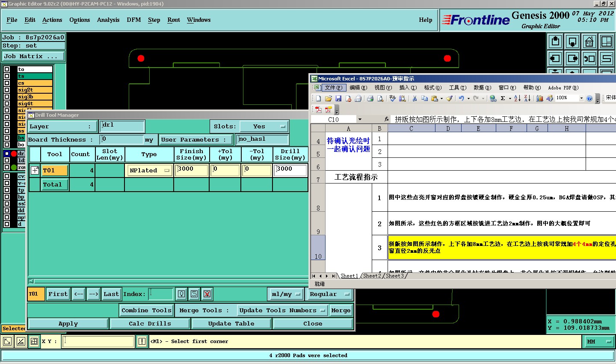This screenshot has width=616, height=364.
Task: Open the Genesis Analysis menu
Action: click(x=108, y=20)
